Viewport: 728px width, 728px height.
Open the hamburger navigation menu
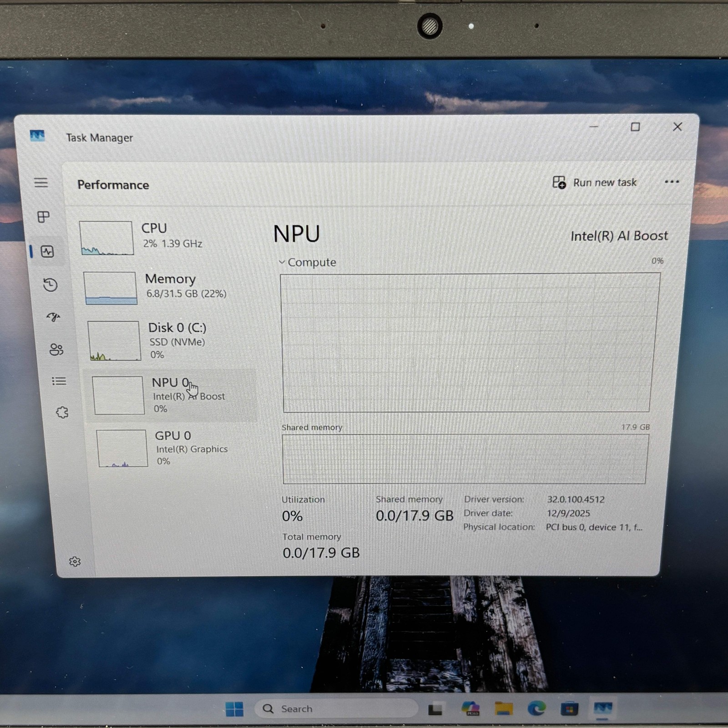41,182
